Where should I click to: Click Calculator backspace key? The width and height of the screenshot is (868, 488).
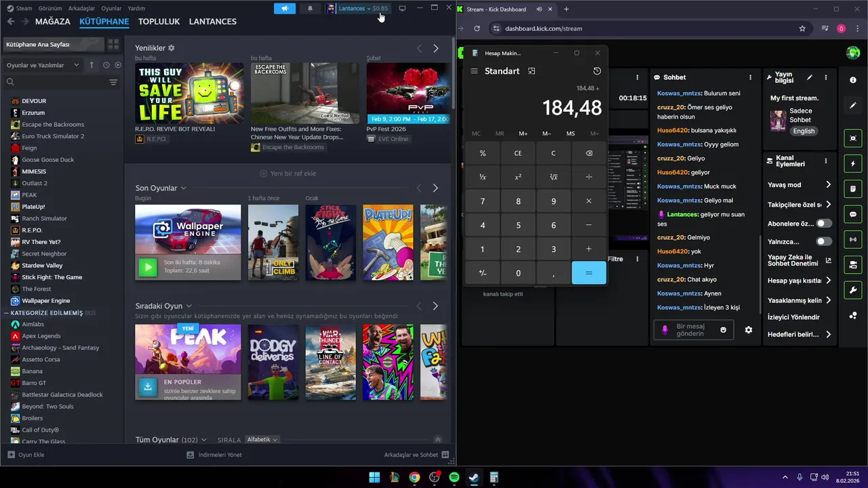click(589, 153)
